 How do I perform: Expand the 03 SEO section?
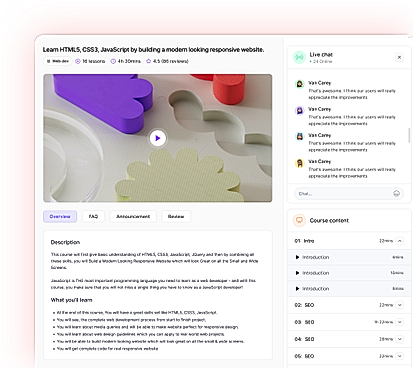pos(400,322)
